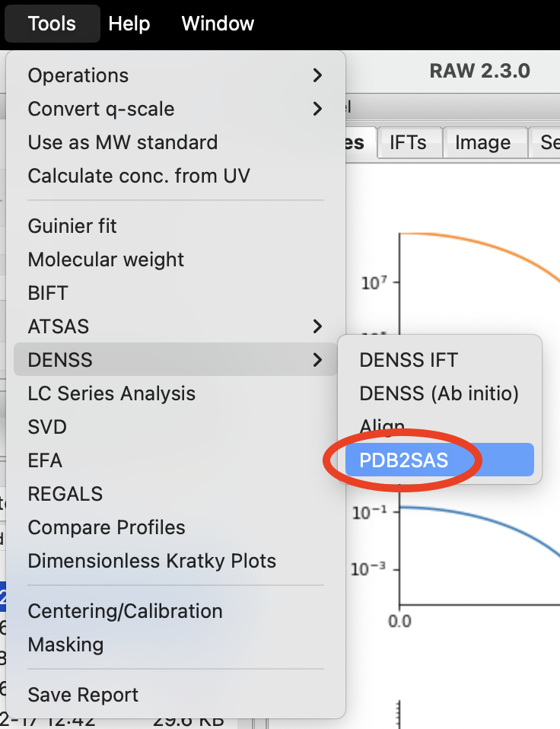Expand the ATSAS submenu chevron
The width and height of the screenshot is (560, 729).
coord(317,326)
